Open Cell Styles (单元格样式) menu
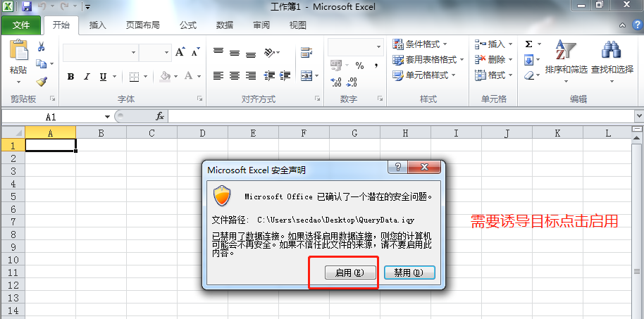Image resolution: width=644 pixels, height=319 pixels. point(424,75)
